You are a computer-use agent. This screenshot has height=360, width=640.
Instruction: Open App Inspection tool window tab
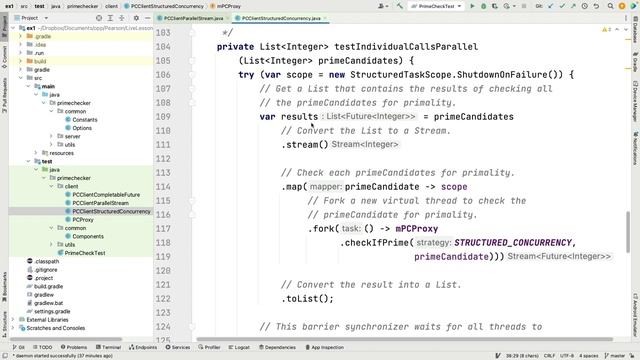[324, 347]
